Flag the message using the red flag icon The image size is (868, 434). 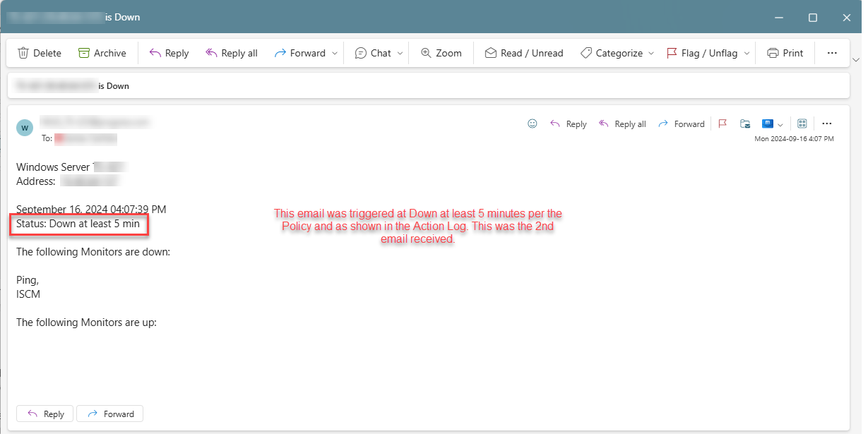click(723, 123)
